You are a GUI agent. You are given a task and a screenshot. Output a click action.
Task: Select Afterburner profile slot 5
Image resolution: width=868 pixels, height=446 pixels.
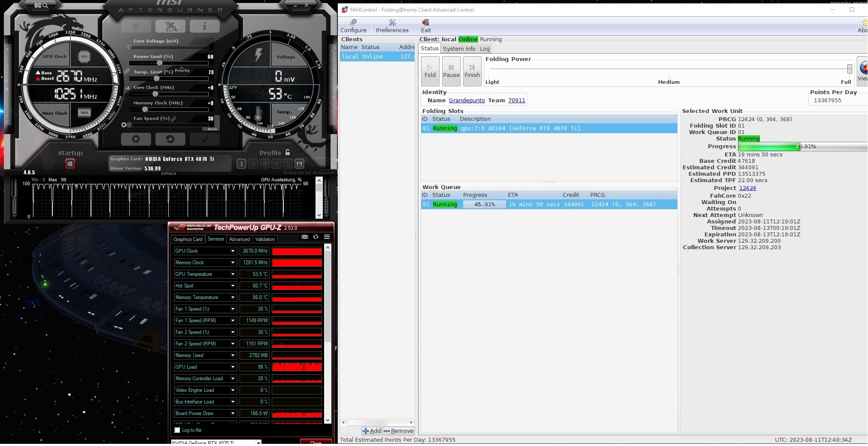pos(288,164)
